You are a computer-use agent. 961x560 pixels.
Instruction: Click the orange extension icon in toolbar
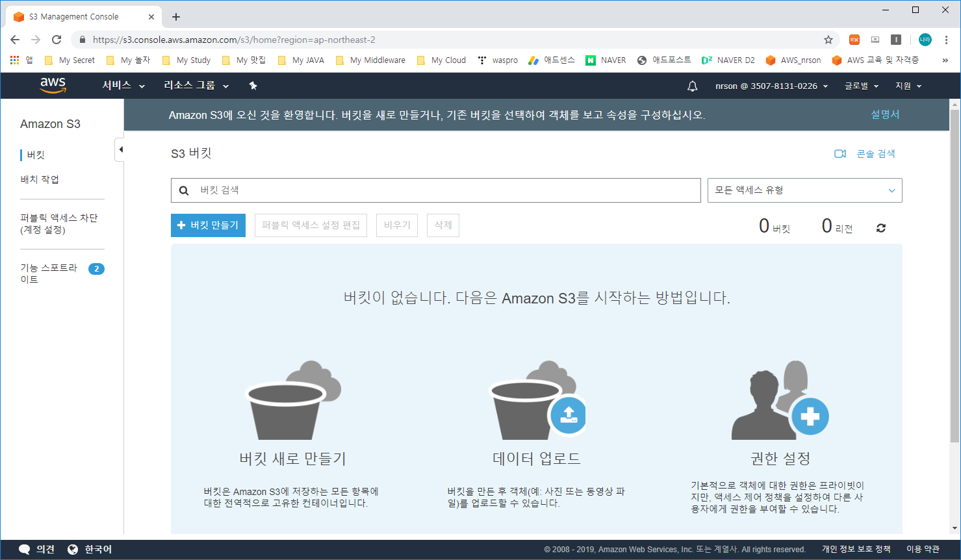coord(854,40)
